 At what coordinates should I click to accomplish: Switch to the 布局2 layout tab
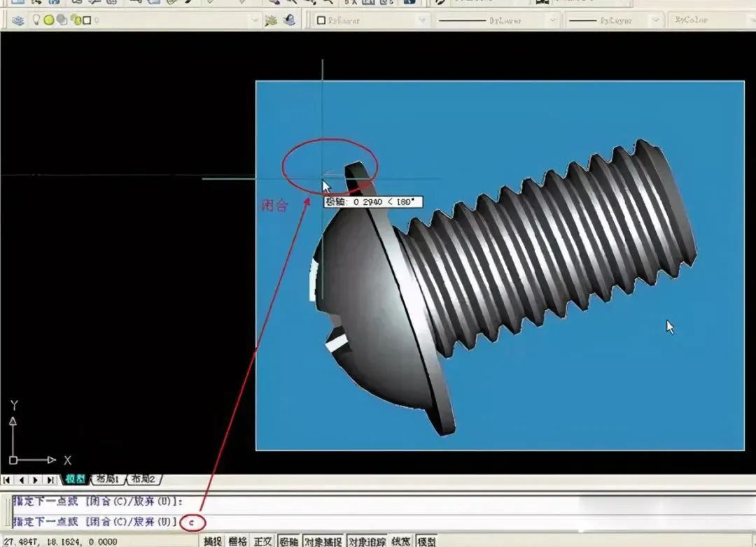pos(143,479)
